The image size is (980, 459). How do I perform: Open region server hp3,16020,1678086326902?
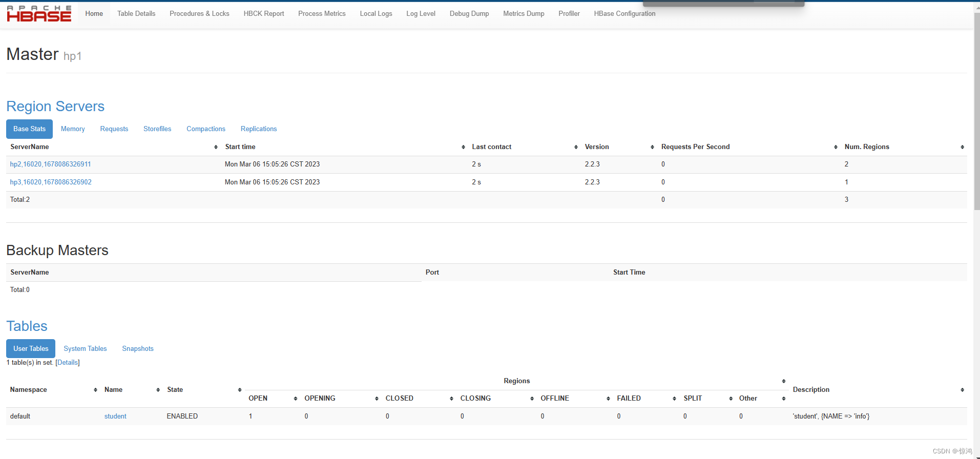coord(51,182)
